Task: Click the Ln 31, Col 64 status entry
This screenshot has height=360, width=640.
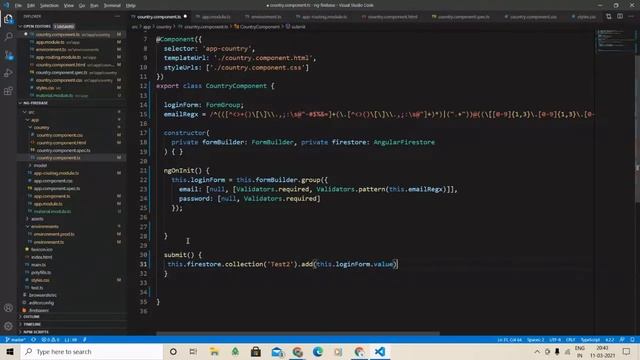Action: click(x=509, y=340)
